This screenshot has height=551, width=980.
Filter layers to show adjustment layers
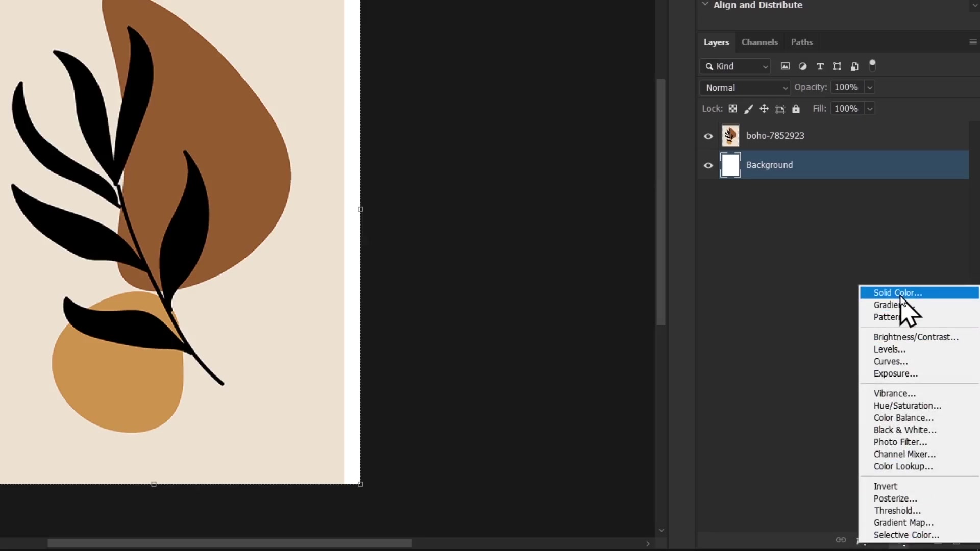coord(803,66)
